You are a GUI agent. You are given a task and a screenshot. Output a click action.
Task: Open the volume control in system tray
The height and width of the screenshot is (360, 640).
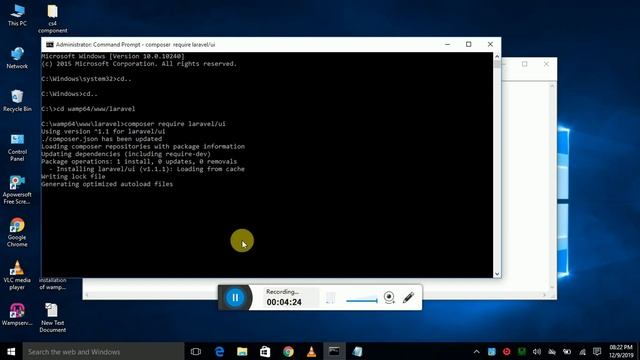(536, 351)
